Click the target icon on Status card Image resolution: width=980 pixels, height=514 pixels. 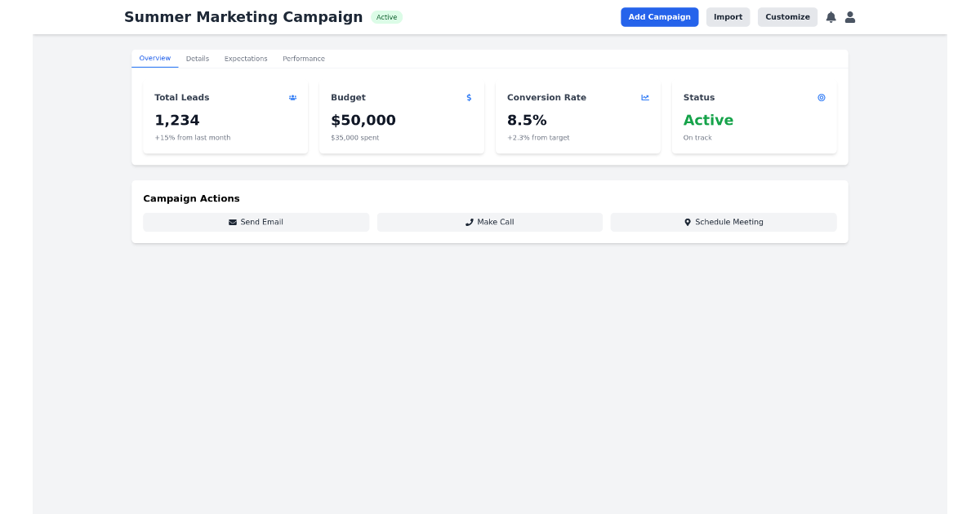pyautogui.click(x=822, y=97)
